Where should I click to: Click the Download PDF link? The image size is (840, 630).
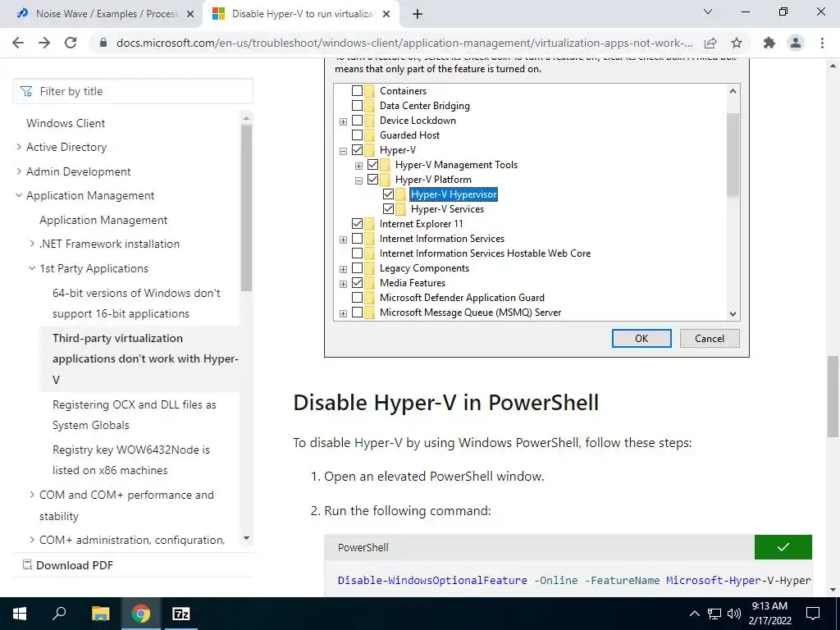tap(75, 565)
